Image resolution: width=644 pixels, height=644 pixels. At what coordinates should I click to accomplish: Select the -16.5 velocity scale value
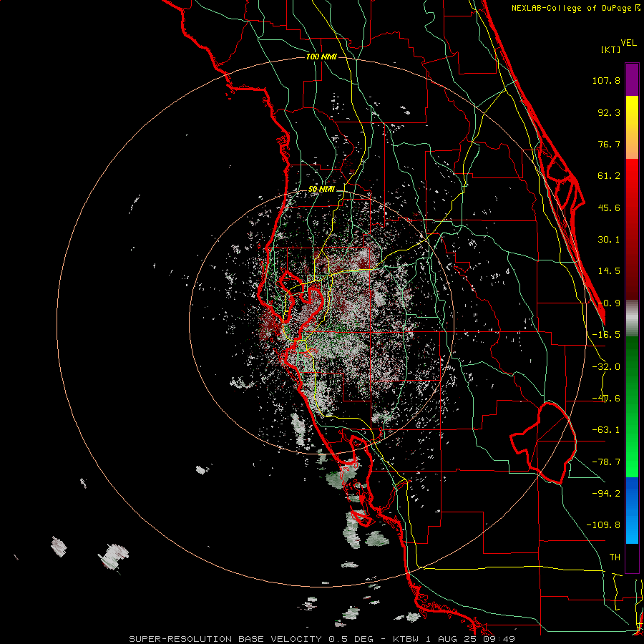pos(606,335)
